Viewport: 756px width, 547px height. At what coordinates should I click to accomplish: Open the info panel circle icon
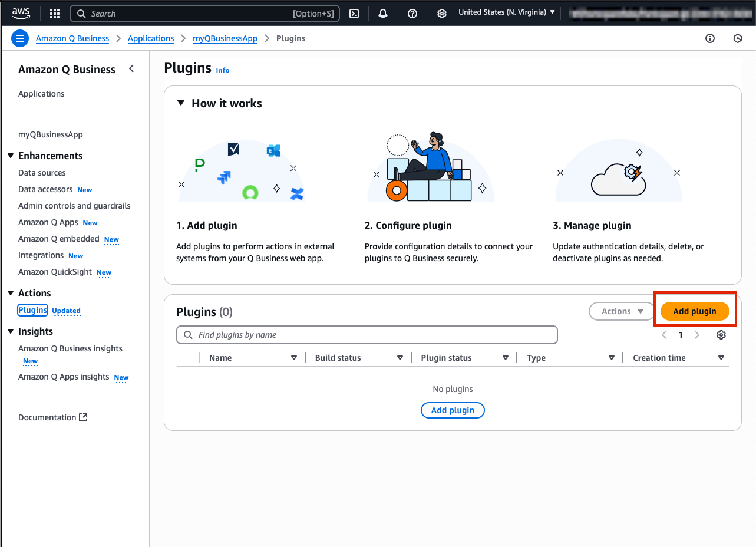pos(710,39)
